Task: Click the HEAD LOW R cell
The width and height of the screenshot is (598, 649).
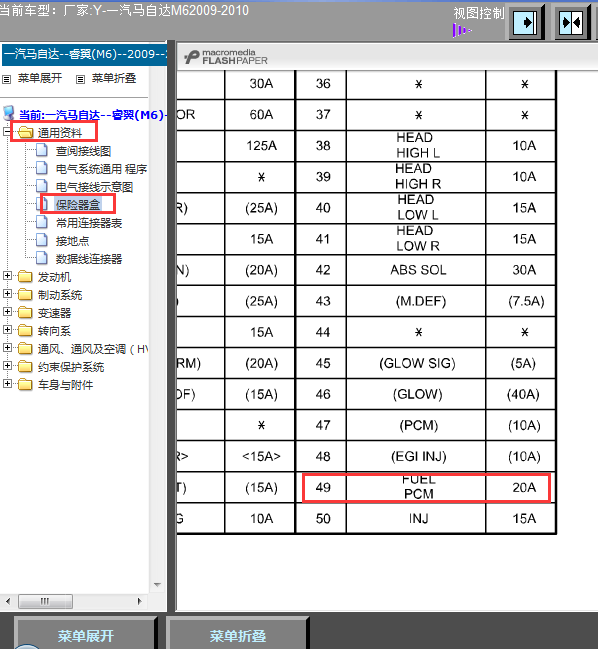Action: pyautogui.click(x=416, y=239)
